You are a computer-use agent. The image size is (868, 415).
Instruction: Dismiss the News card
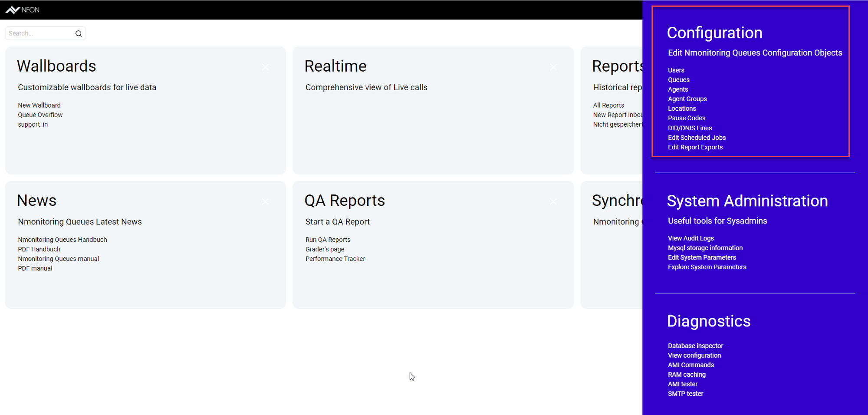[265, 201]
